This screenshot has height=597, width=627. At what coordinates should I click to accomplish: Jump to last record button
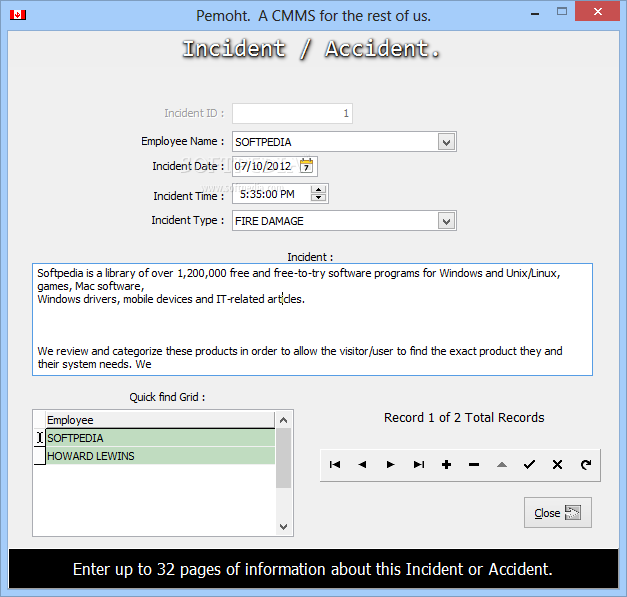(x=418, y=465)
